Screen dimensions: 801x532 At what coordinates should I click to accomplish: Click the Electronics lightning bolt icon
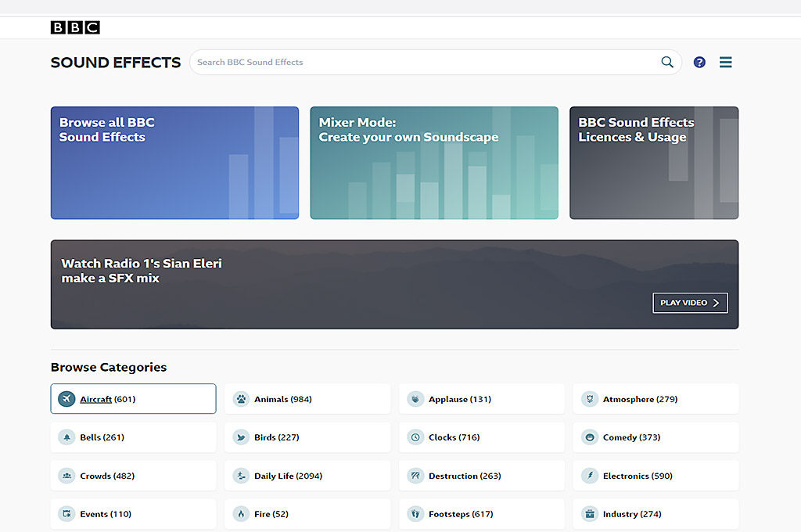[590, 476]
